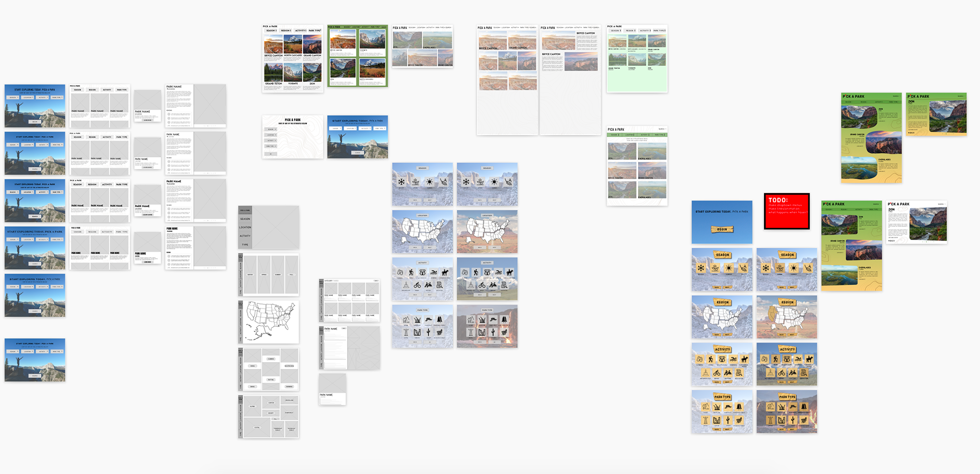Click BACK in the wooden snowy Region frame
Screen dimensions: 980x474
pos(717,335)
